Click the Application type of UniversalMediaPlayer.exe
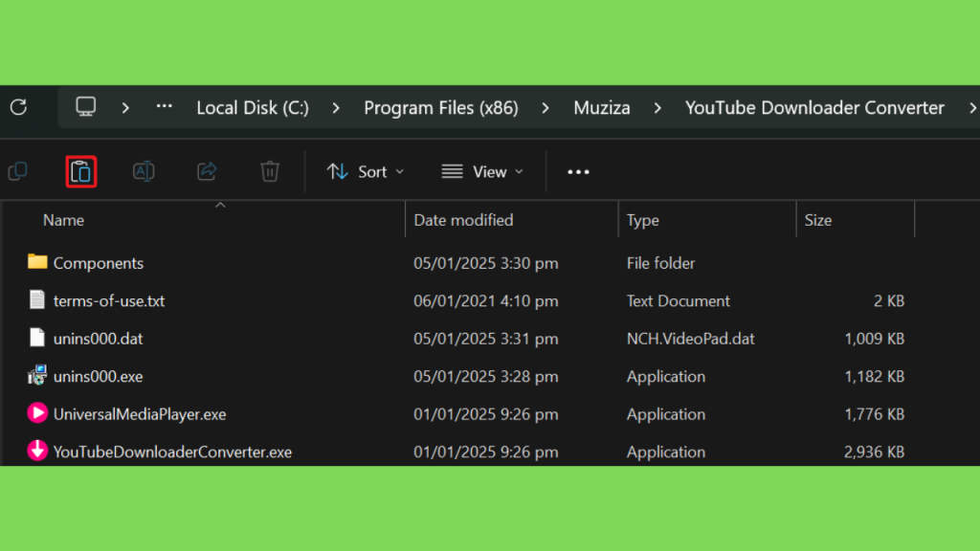This screenshot has width=980, height=551. tap(666, 414)
